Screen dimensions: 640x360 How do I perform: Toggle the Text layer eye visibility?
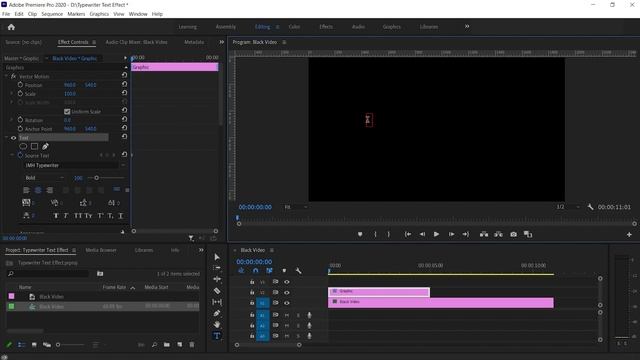[13, 138]
